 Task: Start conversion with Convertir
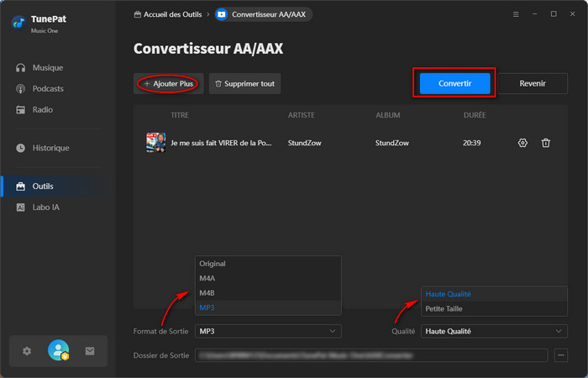tap(455, 83)
